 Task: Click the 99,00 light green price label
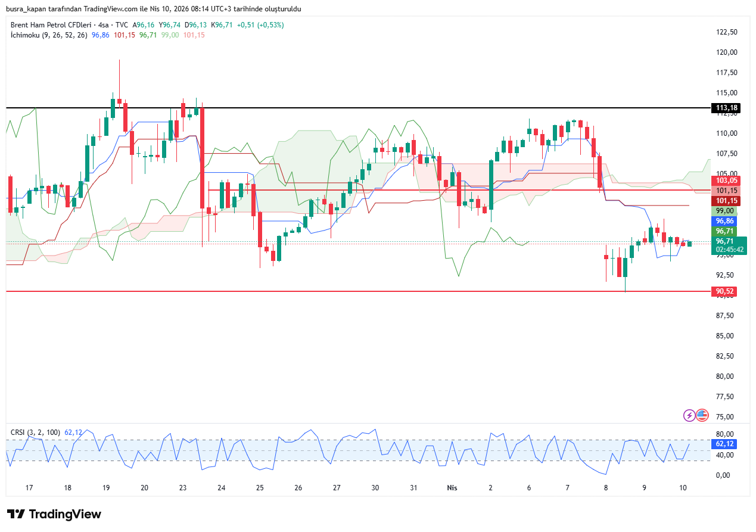724,211
